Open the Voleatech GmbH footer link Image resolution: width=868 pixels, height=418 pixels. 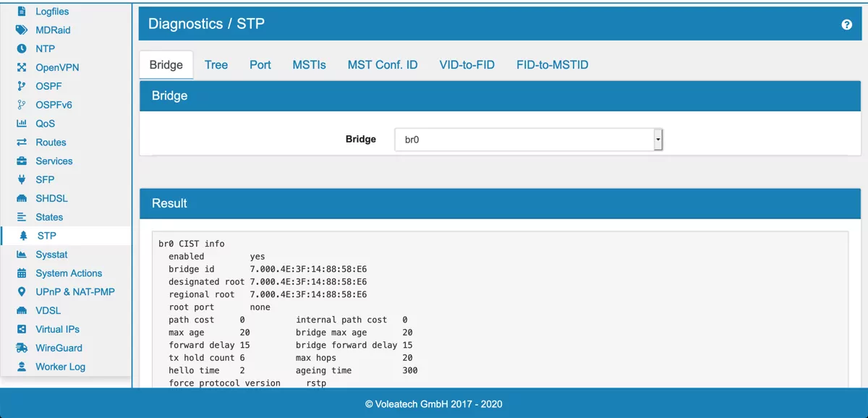click(434, 404)
